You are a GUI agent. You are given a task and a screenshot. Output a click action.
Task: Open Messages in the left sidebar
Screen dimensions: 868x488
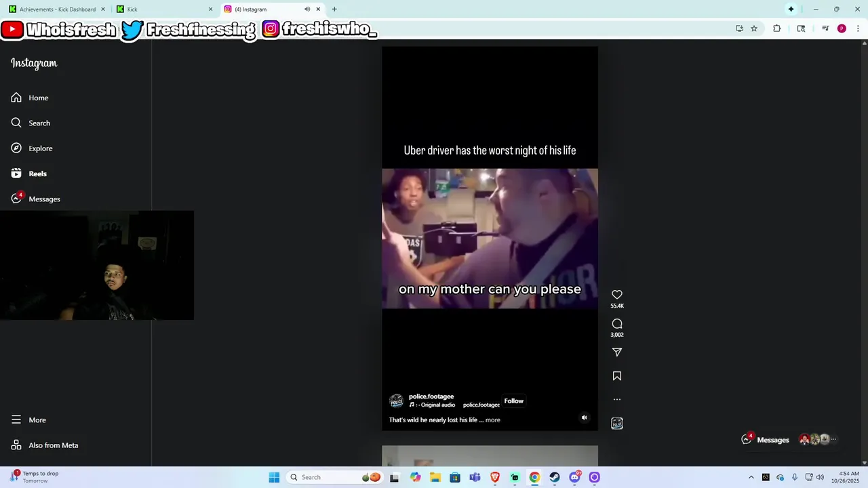(36, 199)
